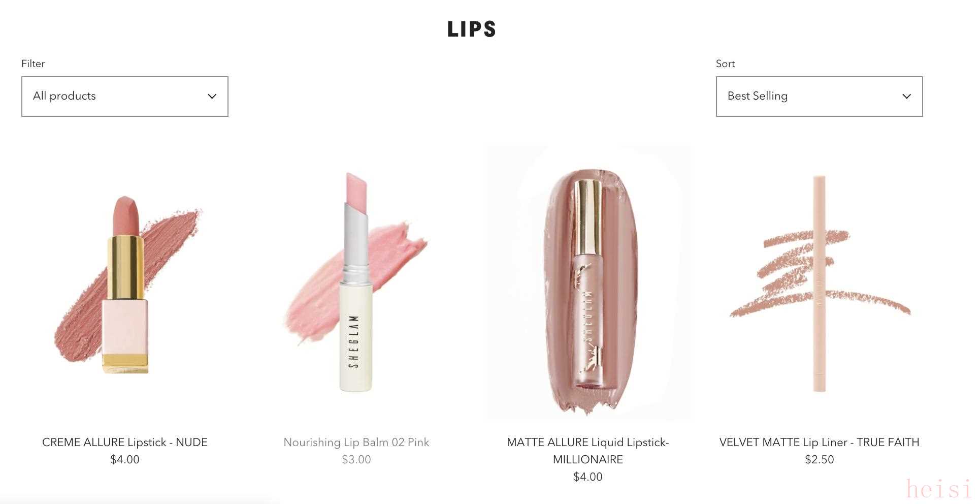Click Nourishing Lip Balm 02 Pink title

tap(356, 443)
